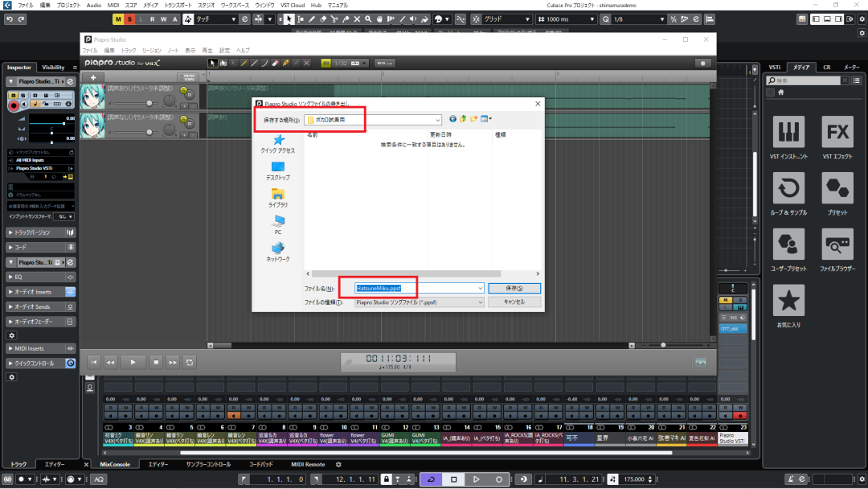Click the Piapro Studio horizontal zoom slider
This screenshot has width=868, height=489.
click(x=663, y=345)
